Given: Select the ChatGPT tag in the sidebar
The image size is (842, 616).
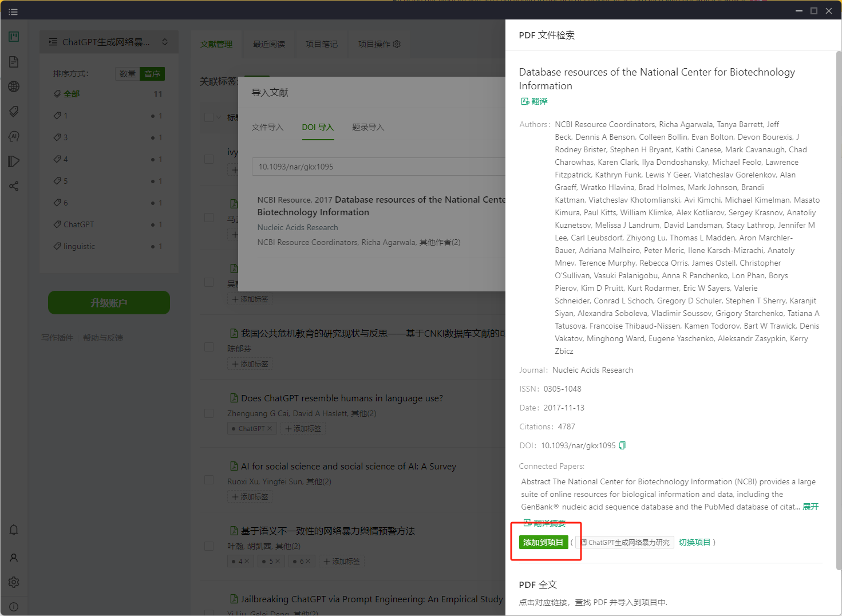Looking at the screenshot, I should tap(108, 224).
